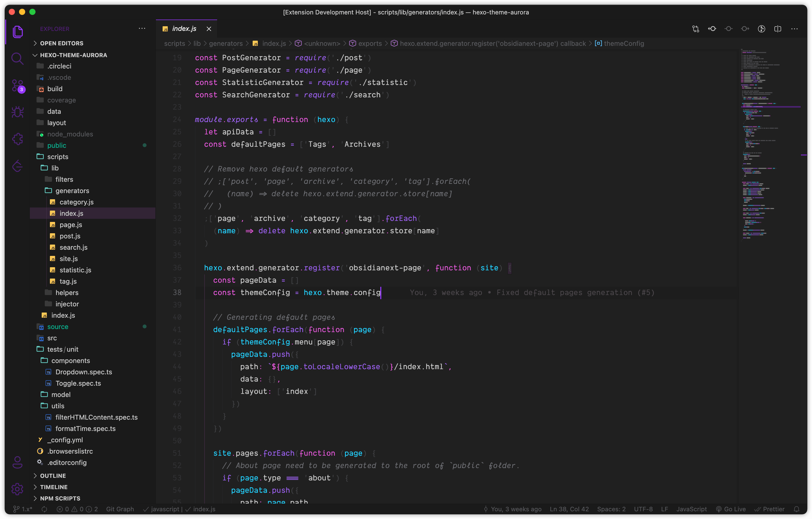
Task: Open the Accounts menu icon
Action: (17, 462)
